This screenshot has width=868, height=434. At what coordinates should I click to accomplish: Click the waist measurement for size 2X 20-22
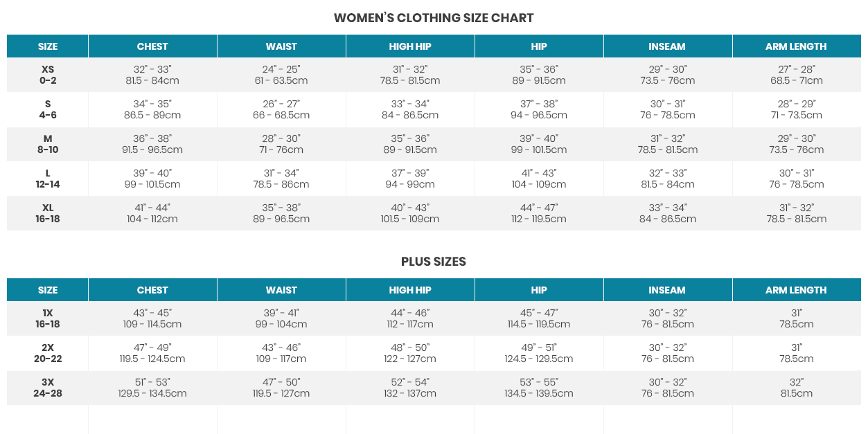[281, 353]
